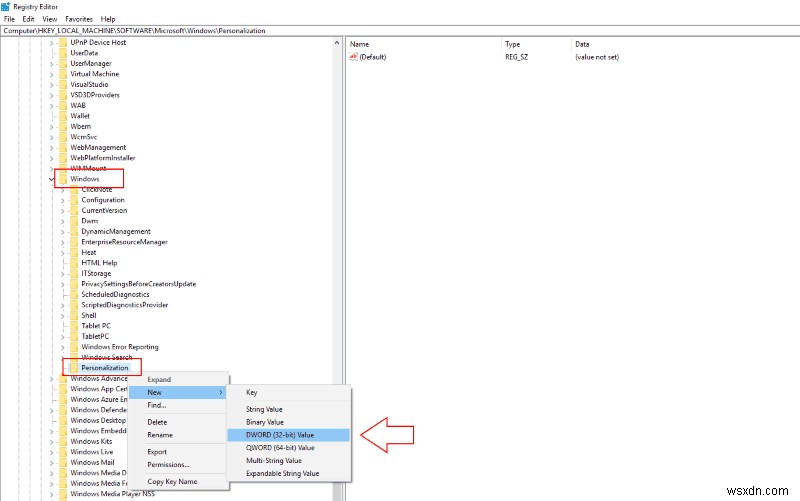Expand the VisualStudio key
Viewport: 800px width, 501px height.
(x=52, y=85)
